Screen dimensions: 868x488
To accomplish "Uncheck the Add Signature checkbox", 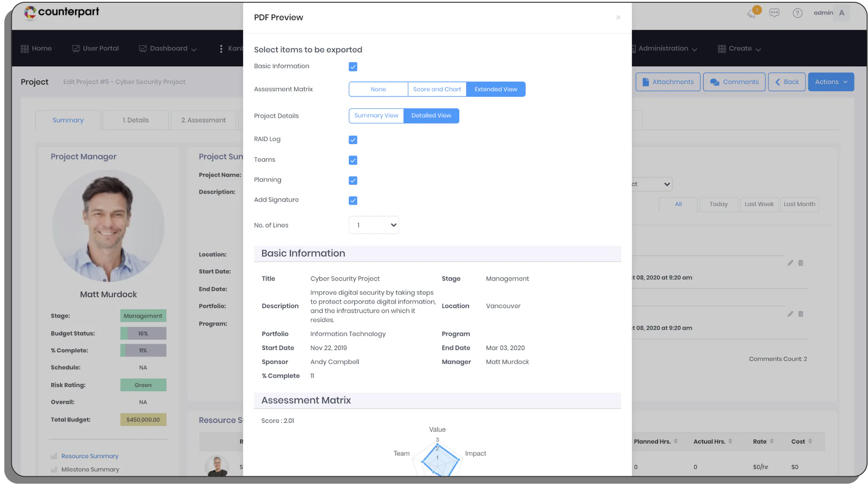I will point(353,201).
